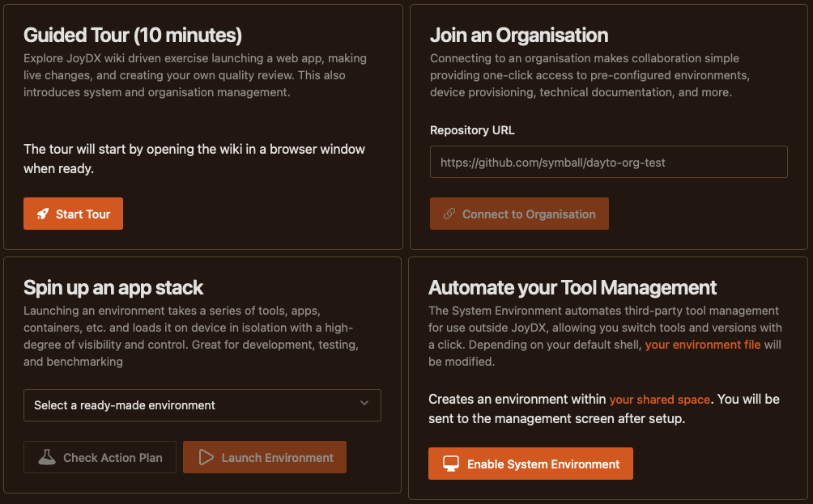The height and width of the screenshot is (504, 813).
Task: Select the Guided Tour (10 minutes) heading
Action: pyautogui.click(x=133, y=36)
